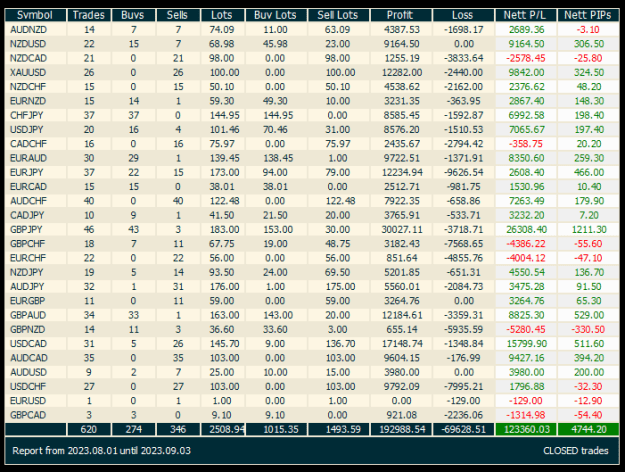Viewport: 625px width, 472px height.
Task: Select the EURJPY symbol cell
Action: point(35,173)
